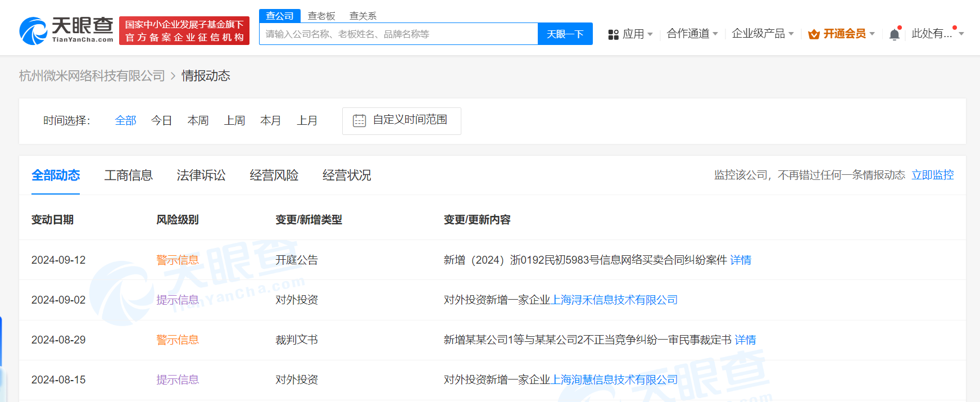
Task: Open the 上海浔禾信息技术有限公司 link
Action: click(614, 300)
